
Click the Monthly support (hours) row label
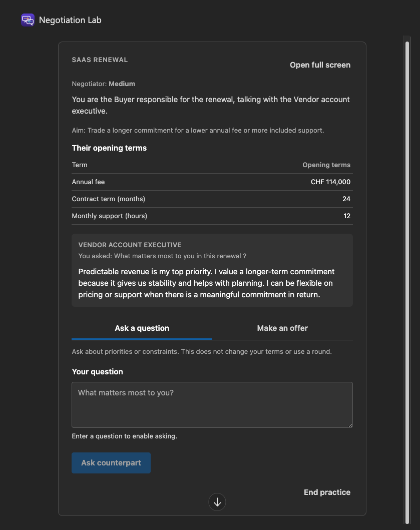[110, 216]
